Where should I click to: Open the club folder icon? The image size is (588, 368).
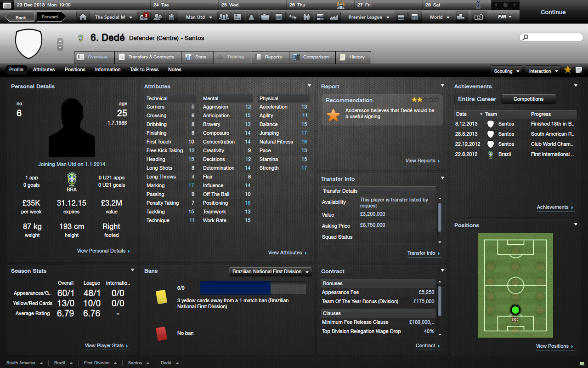(x=265, y=17)
